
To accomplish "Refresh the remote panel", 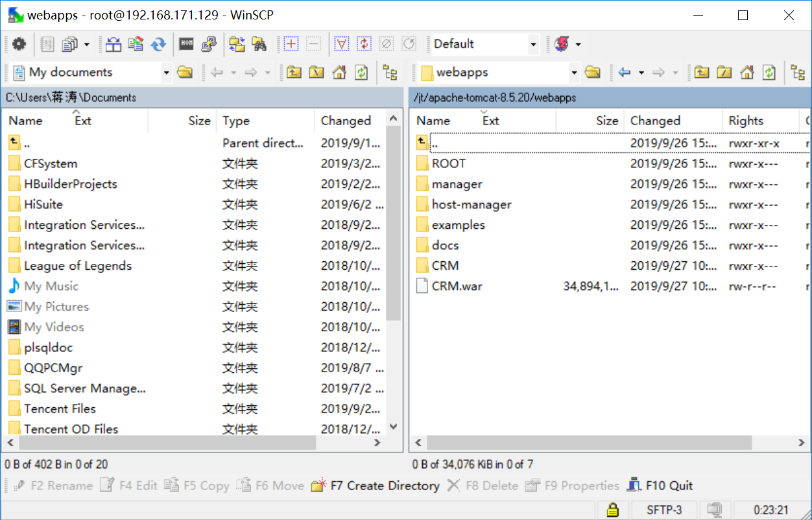I will tap(769, 72).
